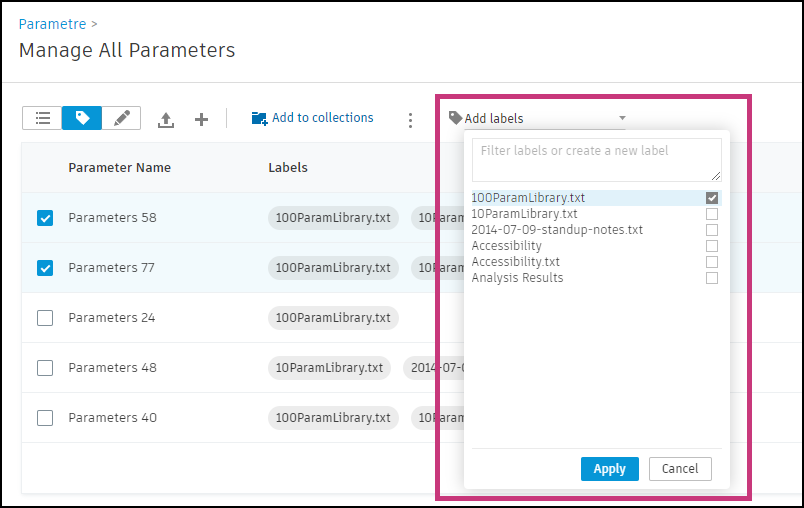Toggle the 100ParamLibrary.txt label checkbox
The width and height of the screenshot is (804, 508).
coord(712,198)
